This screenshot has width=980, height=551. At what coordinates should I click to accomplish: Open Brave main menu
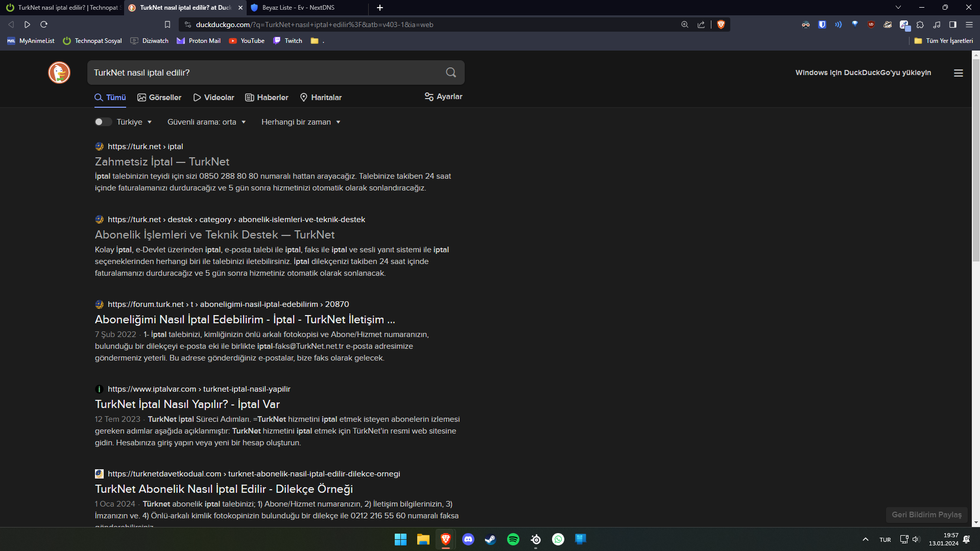click(969, 25)
